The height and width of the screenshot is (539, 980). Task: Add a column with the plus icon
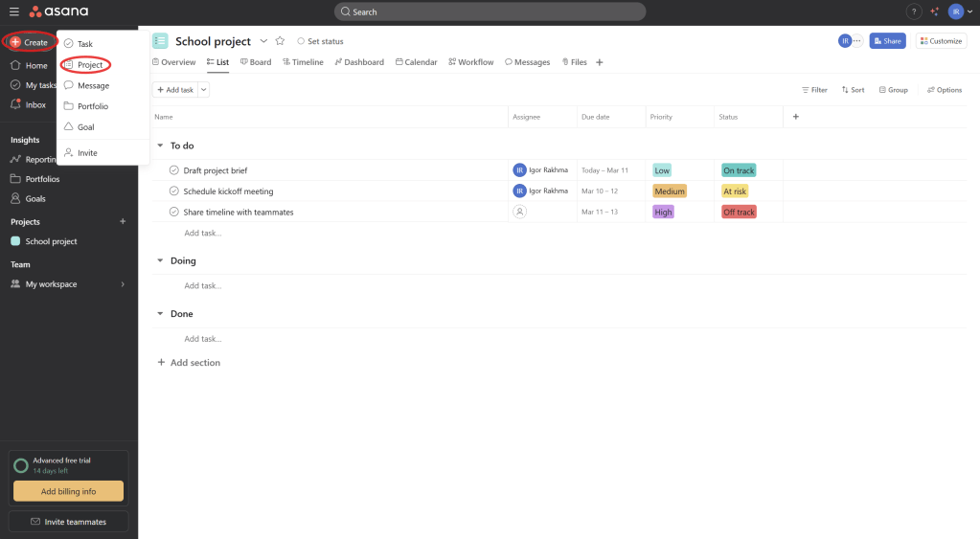[795, 117]
